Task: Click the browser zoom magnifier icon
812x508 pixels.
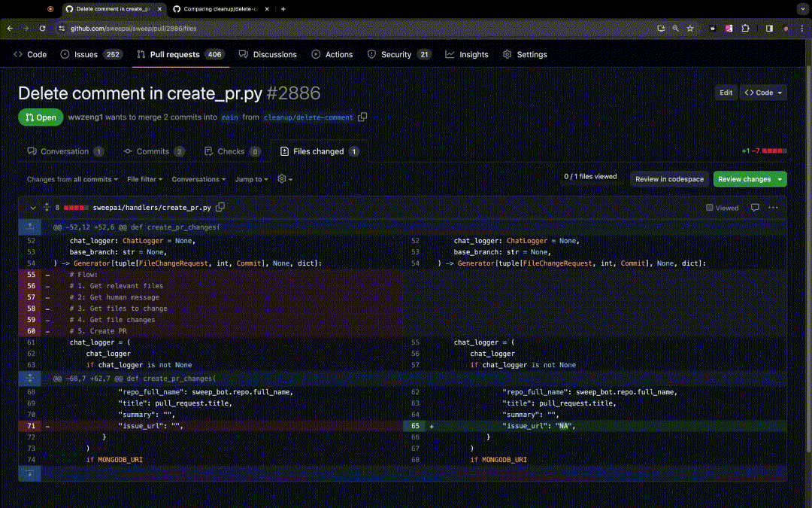Action: tap(675, 29)
